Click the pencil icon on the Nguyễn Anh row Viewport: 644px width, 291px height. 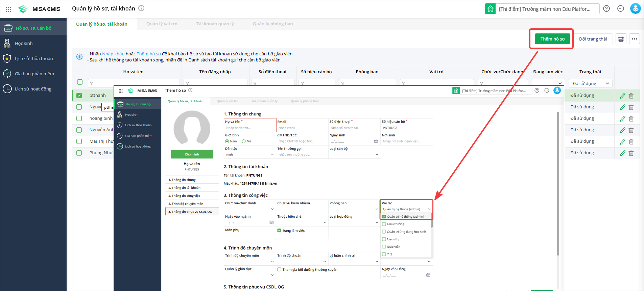click(623, 130)
